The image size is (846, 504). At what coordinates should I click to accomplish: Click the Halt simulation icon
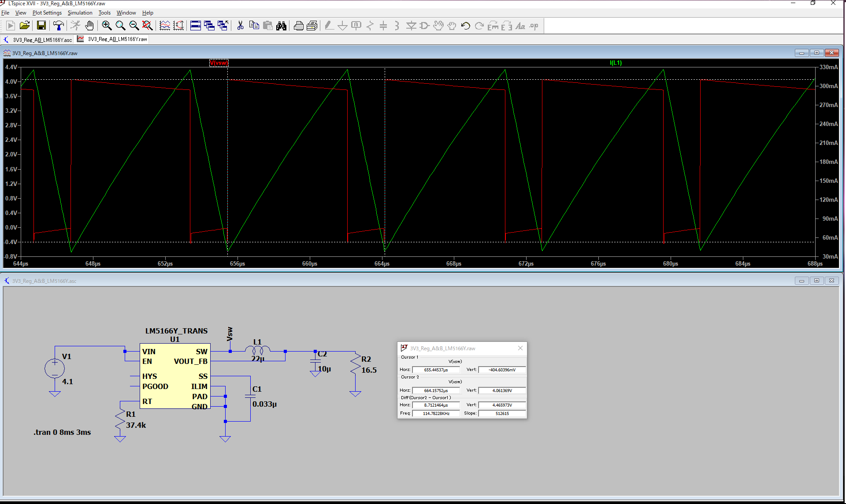click(x=89, y=26)
